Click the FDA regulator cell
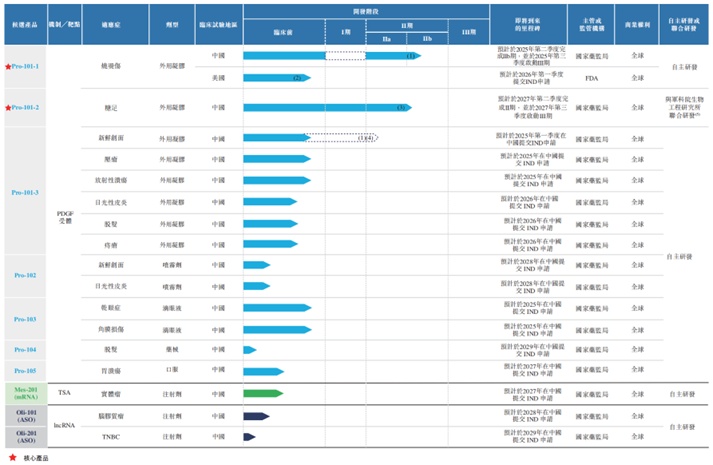The width and height of the screenshot is (713, 465). 591,78
